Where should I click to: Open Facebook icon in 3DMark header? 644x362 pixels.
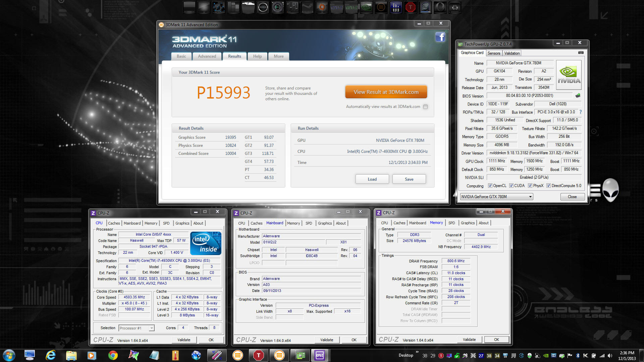tap(440, 37)
